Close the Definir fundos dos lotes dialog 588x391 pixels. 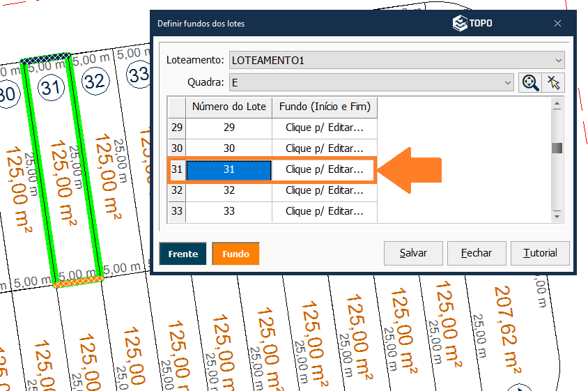coord(557,24)
